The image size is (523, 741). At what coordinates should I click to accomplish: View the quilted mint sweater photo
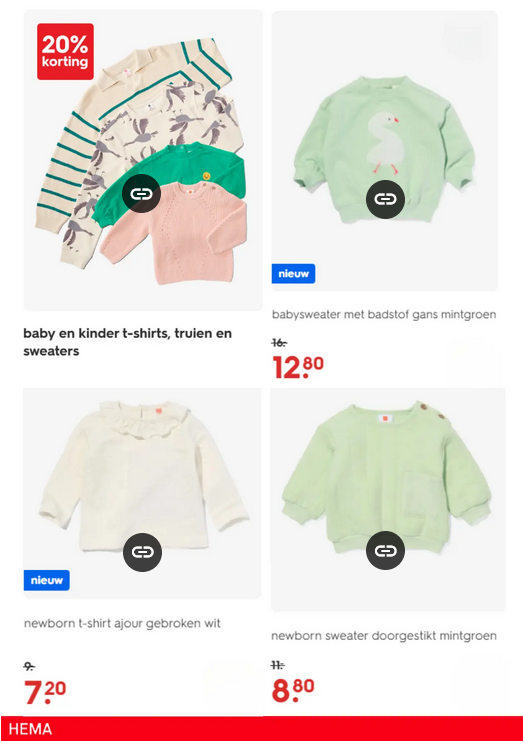[x=388, y=500]
